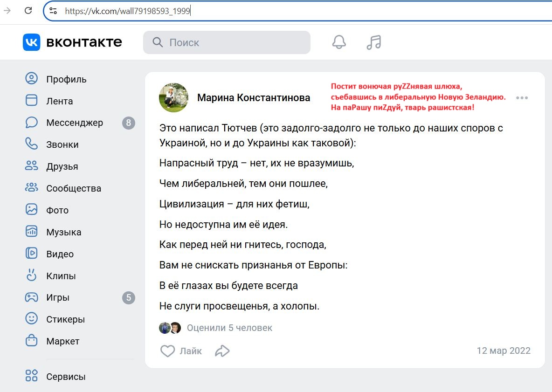This screenshot has height=392, width=552.
Task: Click the share arrow icon under post
Action: click(x=222, y=351)
